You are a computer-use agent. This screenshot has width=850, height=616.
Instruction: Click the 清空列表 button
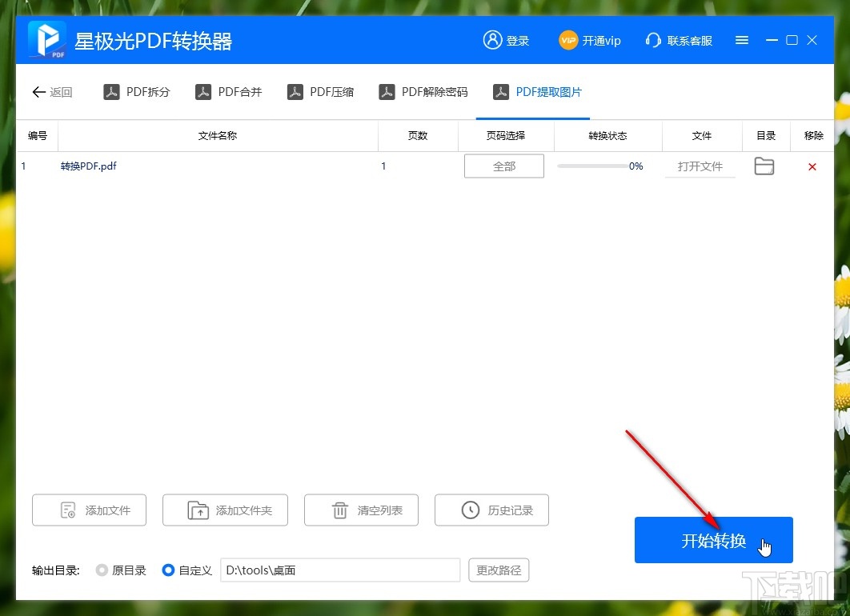361,510
